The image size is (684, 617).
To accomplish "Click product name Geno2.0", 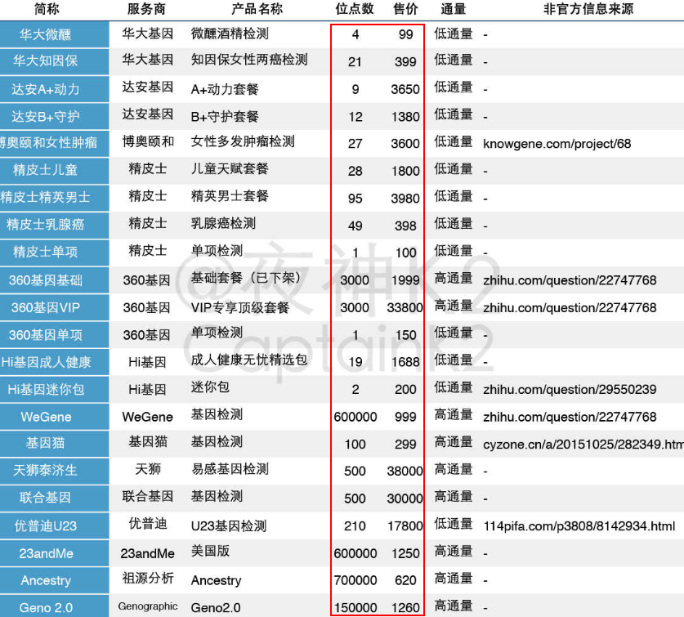I will tap(215, 607).
